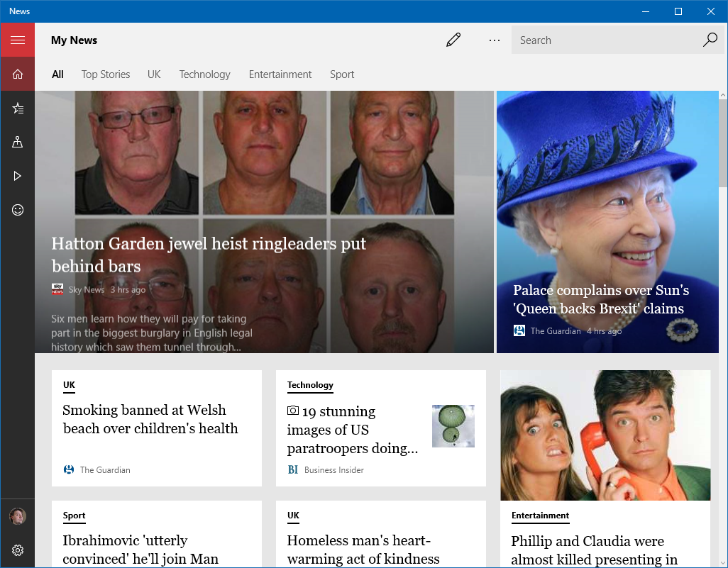Minimize the News window

click(x=646, y=11)
